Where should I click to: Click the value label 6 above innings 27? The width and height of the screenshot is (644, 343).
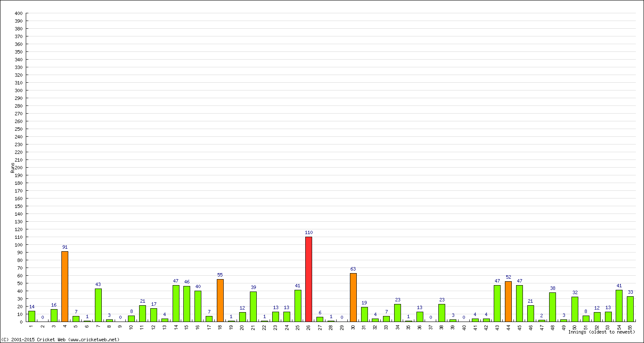[320, 313]
